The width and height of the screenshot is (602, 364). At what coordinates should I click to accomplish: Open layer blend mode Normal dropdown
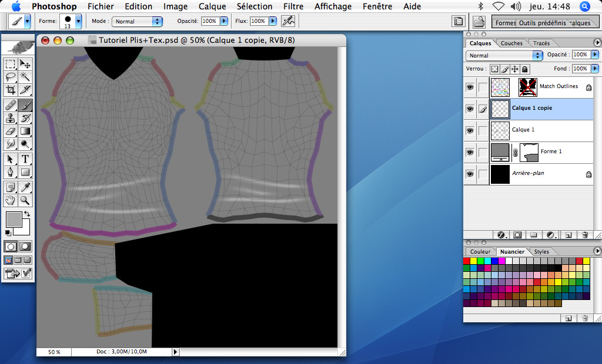[504, 56]
